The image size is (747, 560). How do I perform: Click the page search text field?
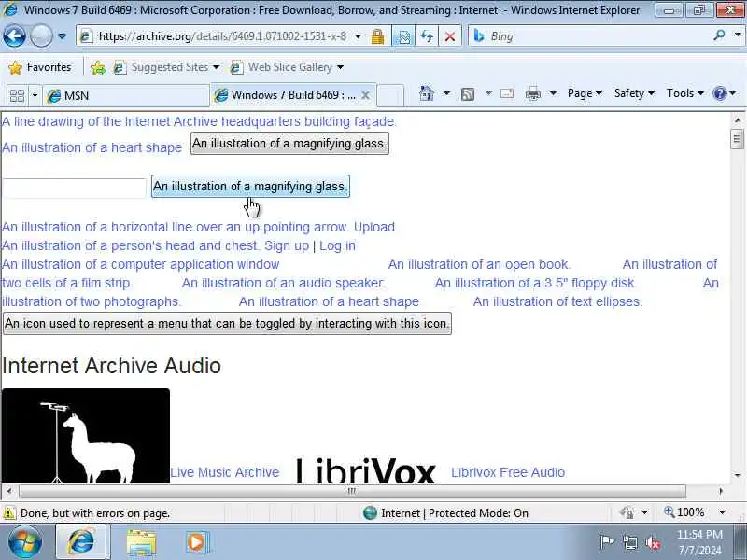[74, 188]
